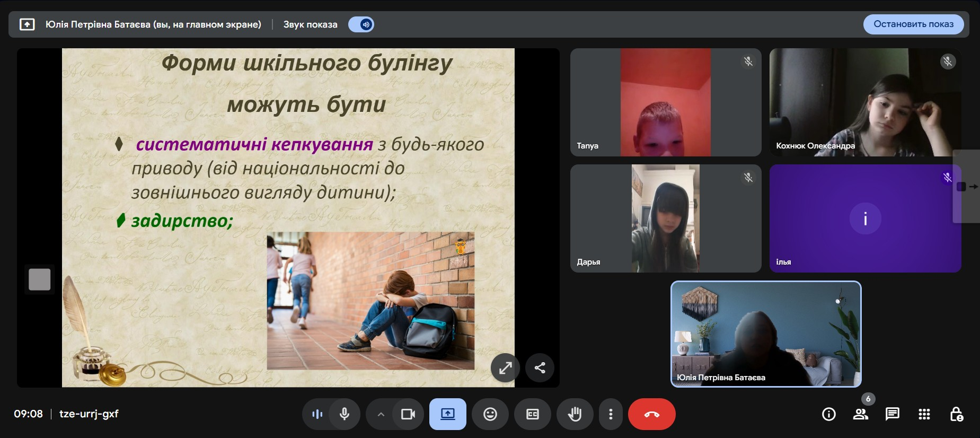Open the emoji reactions picker

pos(490,414)
